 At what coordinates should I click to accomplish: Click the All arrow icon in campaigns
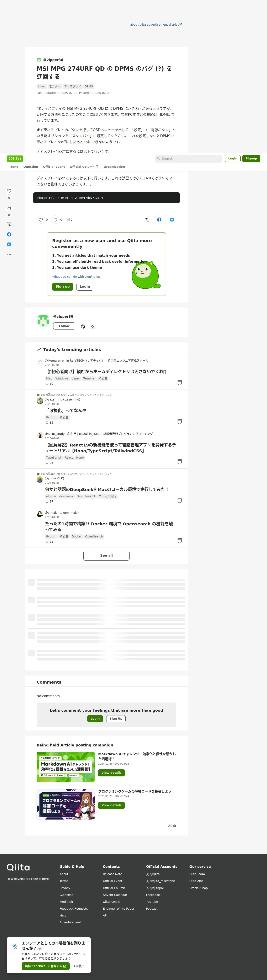point(174,826)
